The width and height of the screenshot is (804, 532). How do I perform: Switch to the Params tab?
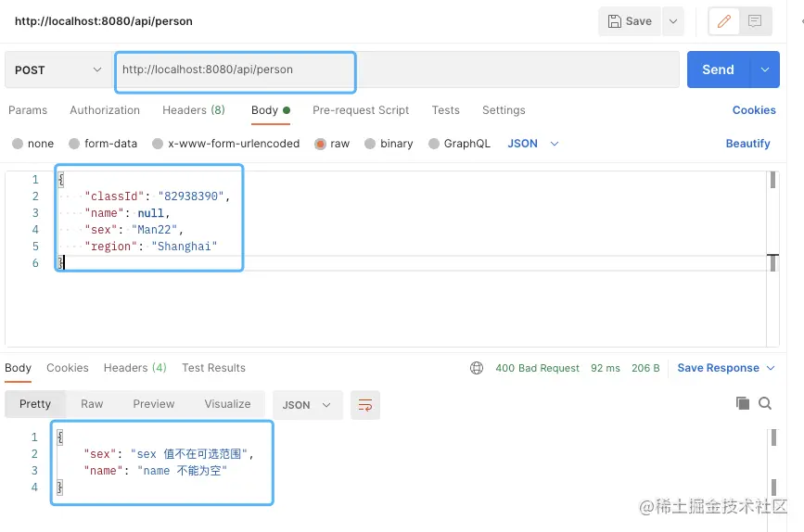(28, 110)
